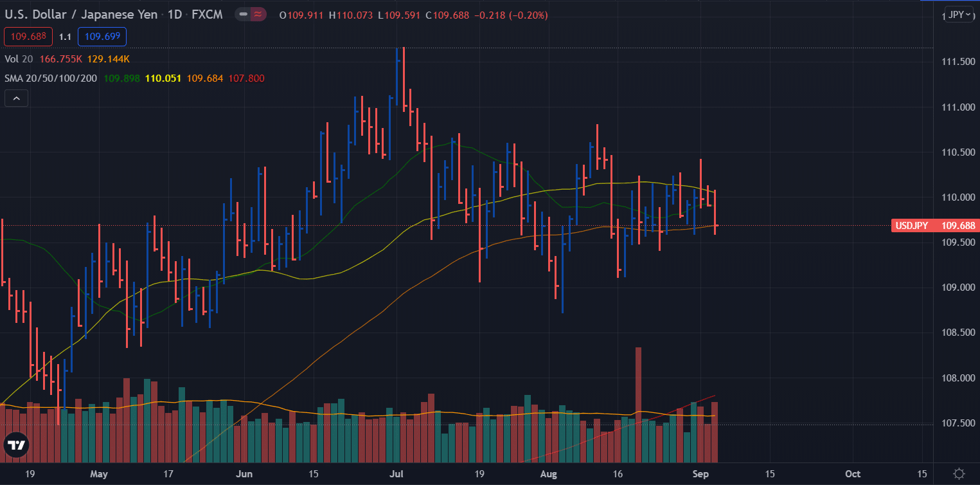This screenshot has height=485, width=980.
Task: Click the Jul label on the time axis
Action: point(396,473)
